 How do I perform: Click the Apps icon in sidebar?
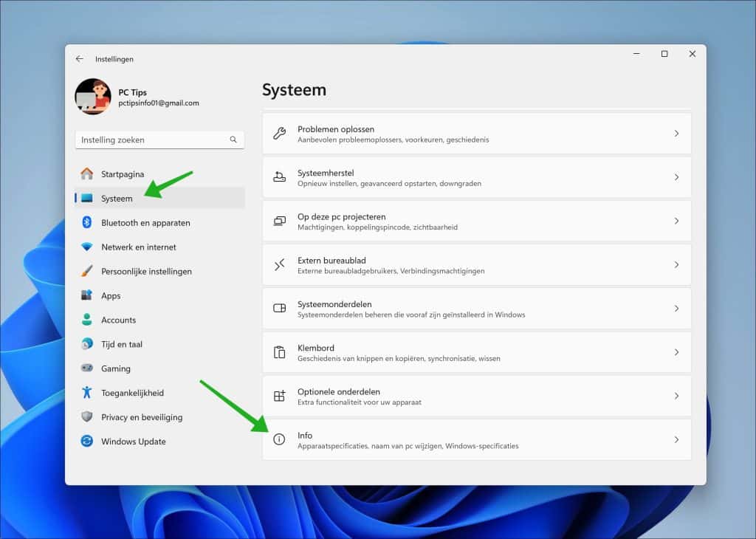(x=87, y=295)
